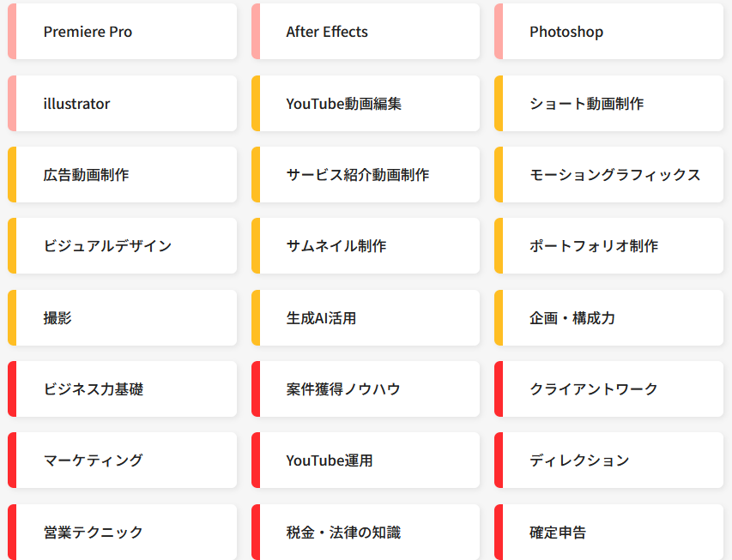Screen dimensions: 732x560
Task: Open the ビジュアルデザイン card
Action: pos(123,245)
